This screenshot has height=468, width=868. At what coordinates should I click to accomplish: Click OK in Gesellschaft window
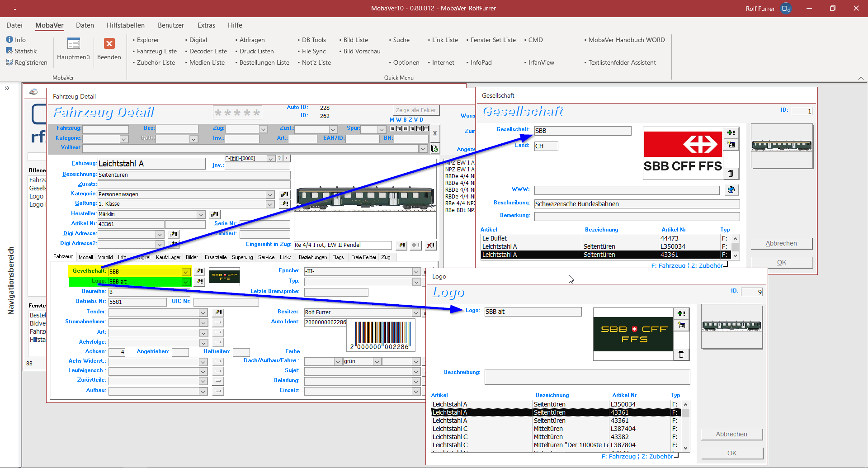pos(781,262)
